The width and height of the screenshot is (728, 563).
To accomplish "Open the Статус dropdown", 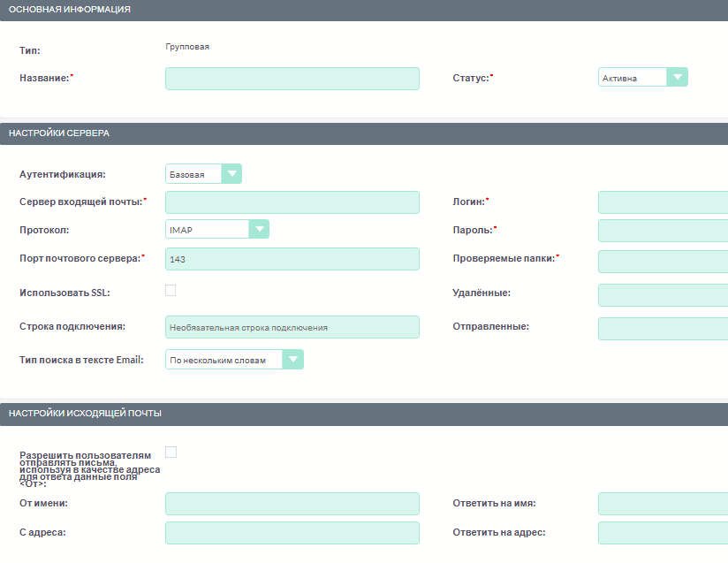I will [x=642, y=78].
